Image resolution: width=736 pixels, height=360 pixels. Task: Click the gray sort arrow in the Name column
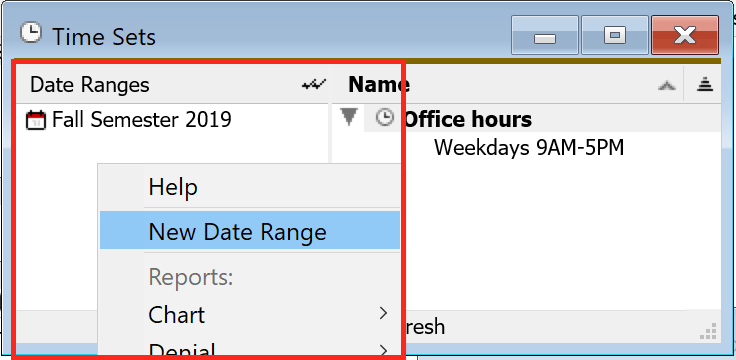(x=667, y=85)
